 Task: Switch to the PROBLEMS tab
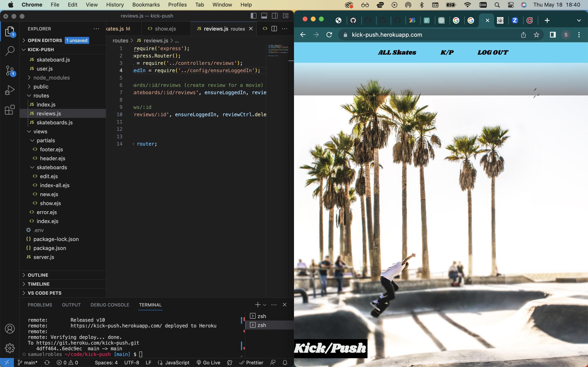tap(40, 305)
